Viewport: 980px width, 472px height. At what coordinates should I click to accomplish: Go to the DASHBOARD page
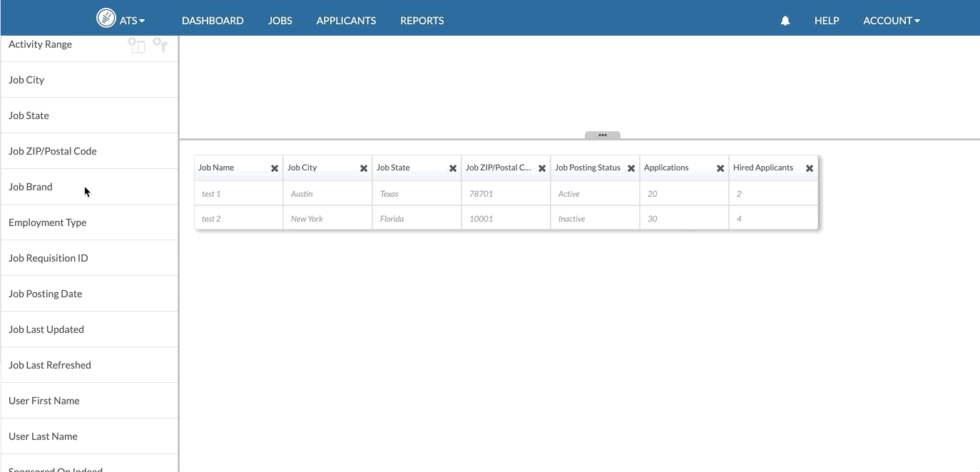coord(213,21)
